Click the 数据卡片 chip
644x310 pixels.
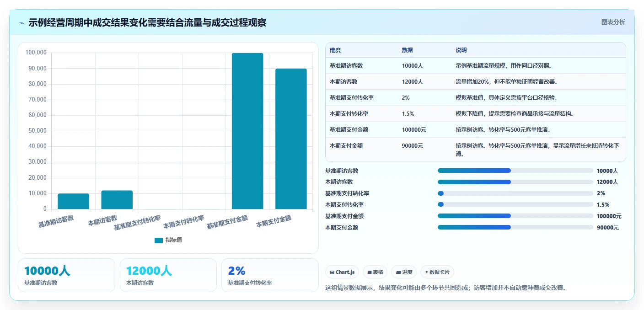(437, 272)
